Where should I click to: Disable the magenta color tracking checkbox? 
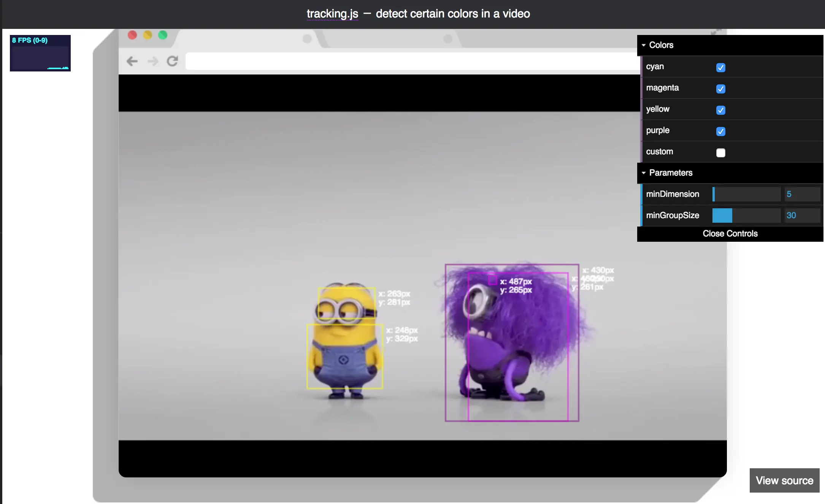click(x=720, y=89)
